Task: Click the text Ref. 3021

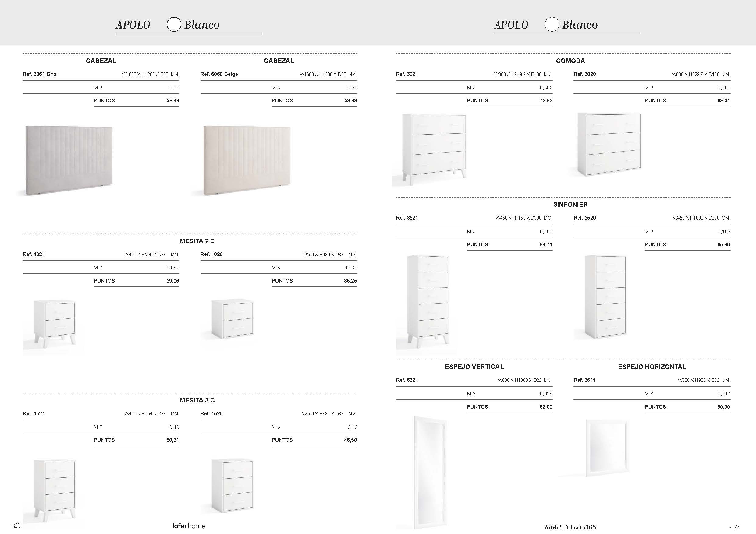Action: tap(407, 74)
